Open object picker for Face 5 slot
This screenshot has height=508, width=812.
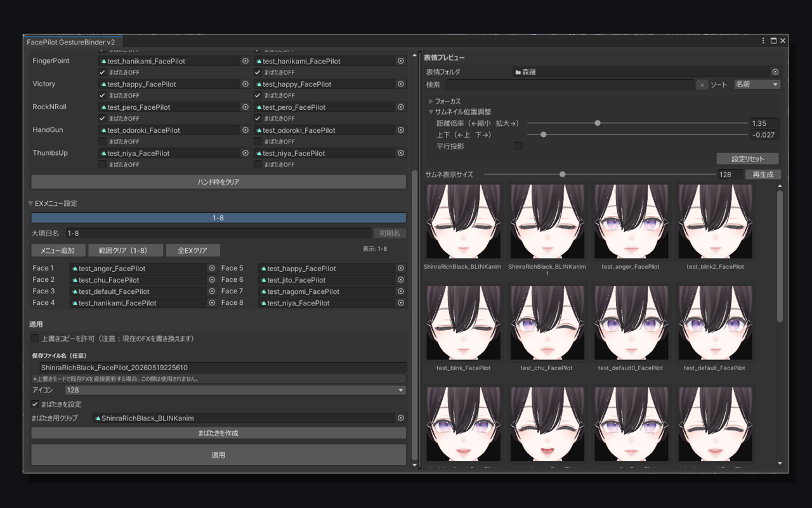401,269
